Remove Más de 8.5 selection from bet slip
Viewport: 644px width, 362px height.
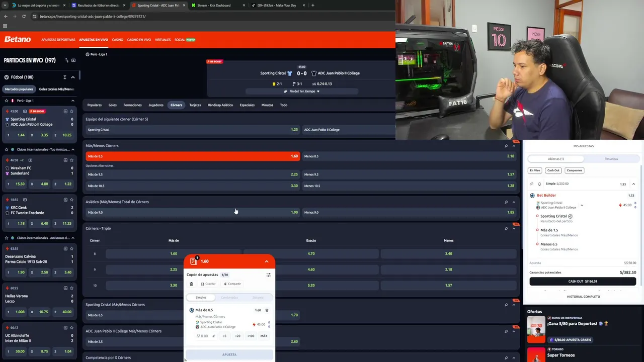(x=267, y=310)
